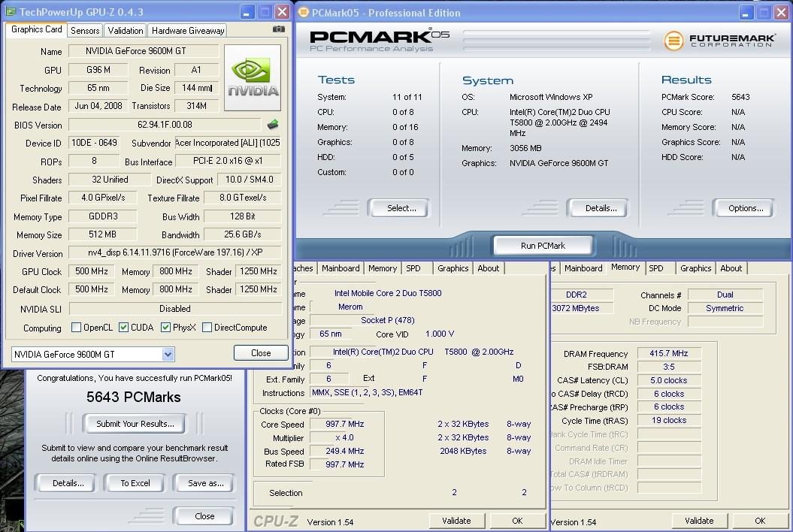Screen dimensions: 793x532
Task: Open the Hardware Giveaway tab
Action: pyautogui.click(x=188, y=30)
